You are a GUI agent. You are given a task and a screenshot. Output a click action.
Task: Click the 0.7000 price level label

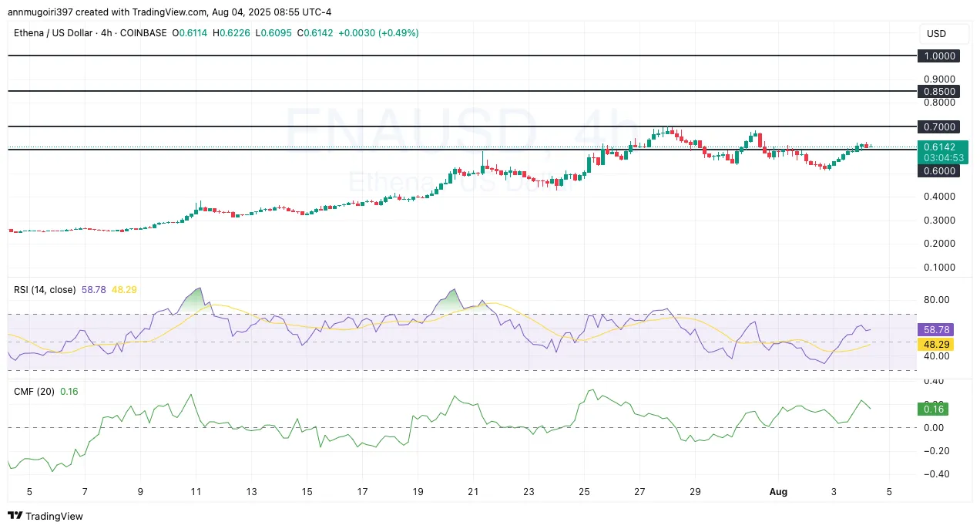pyautogui.click(x=938, y=126)
